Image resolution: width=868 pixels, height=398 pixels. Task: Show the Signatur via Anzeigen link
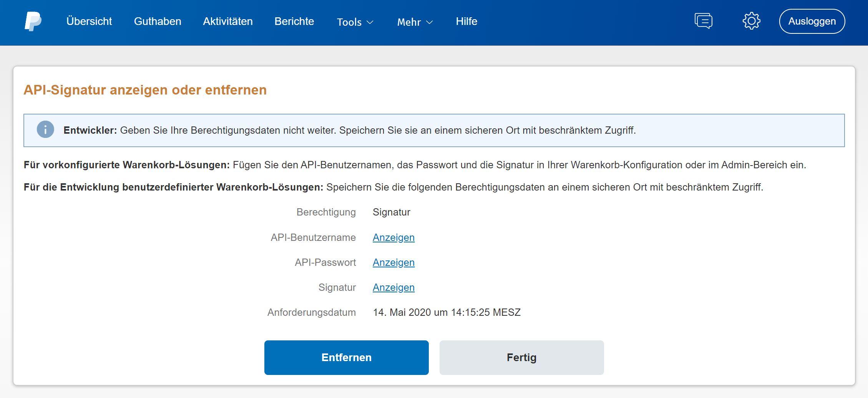click(x=393, y=287)
